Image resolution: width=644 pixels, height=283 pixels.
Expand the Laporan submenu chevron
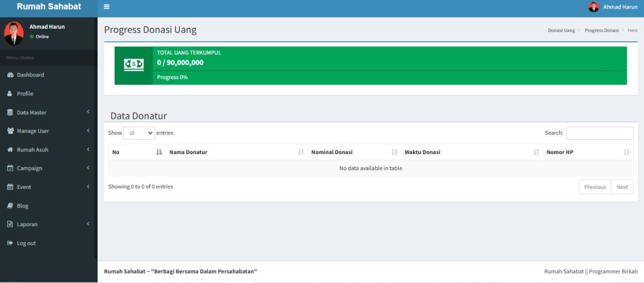point(88,224)
